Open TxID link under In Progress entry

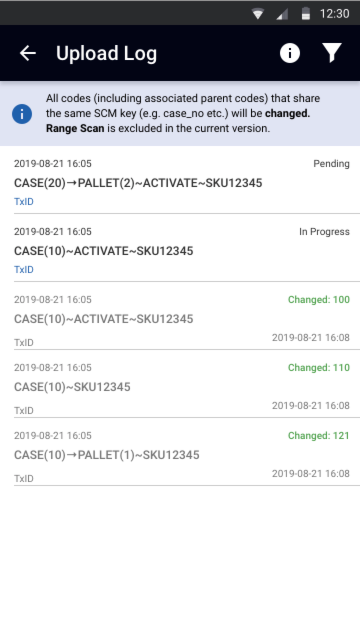click(x=24, y=269)
